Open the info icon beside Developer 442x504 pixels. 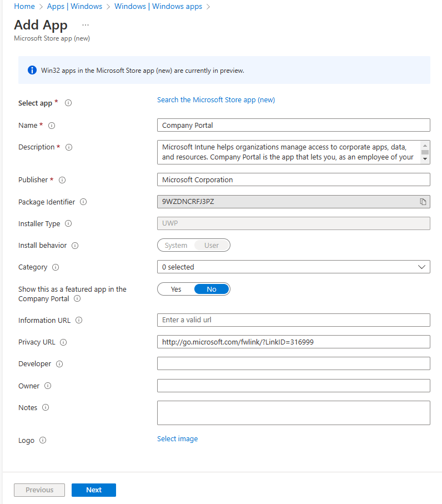click(59, 364)
